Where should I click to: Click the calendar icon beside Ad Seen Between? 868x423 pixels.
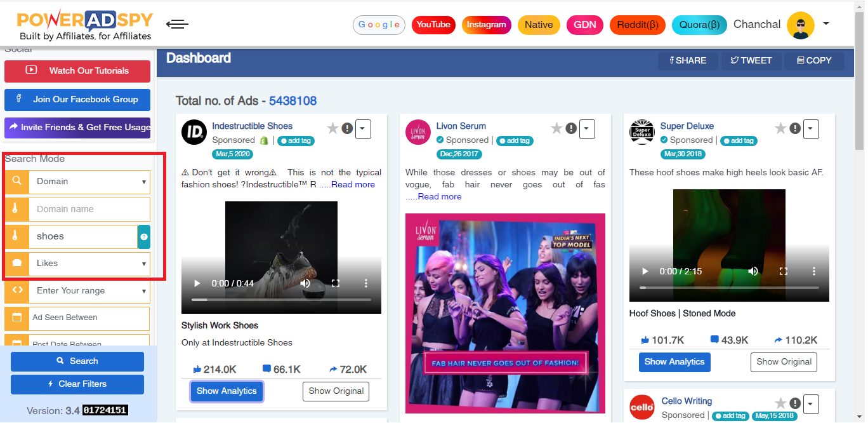pos(17,318)
